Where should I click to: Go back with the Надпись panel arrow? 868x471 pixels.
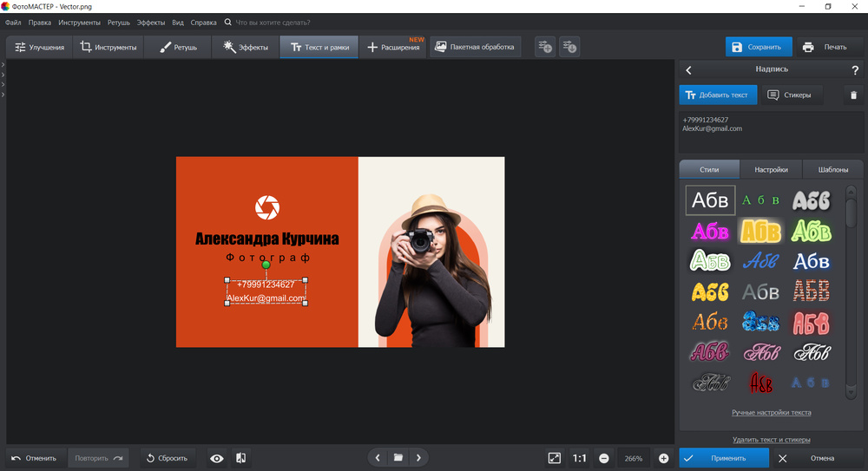point(688,69)
